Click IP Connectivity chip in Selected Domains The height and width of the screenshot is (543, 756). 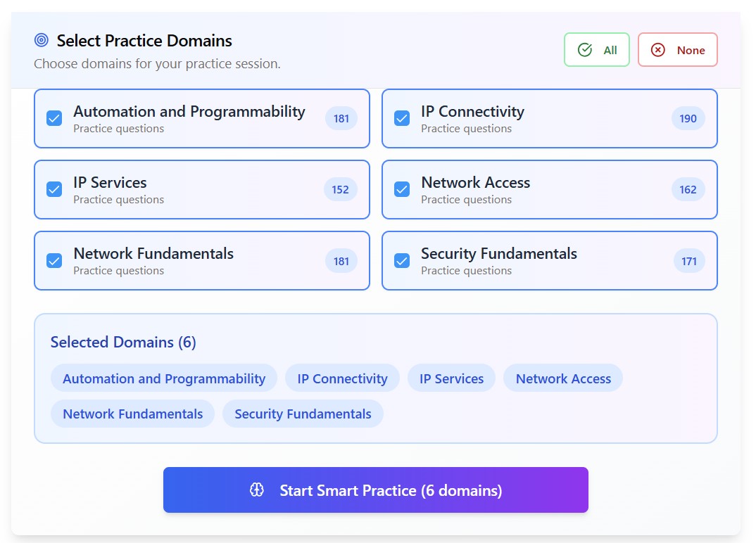click(x=342, y=378)
